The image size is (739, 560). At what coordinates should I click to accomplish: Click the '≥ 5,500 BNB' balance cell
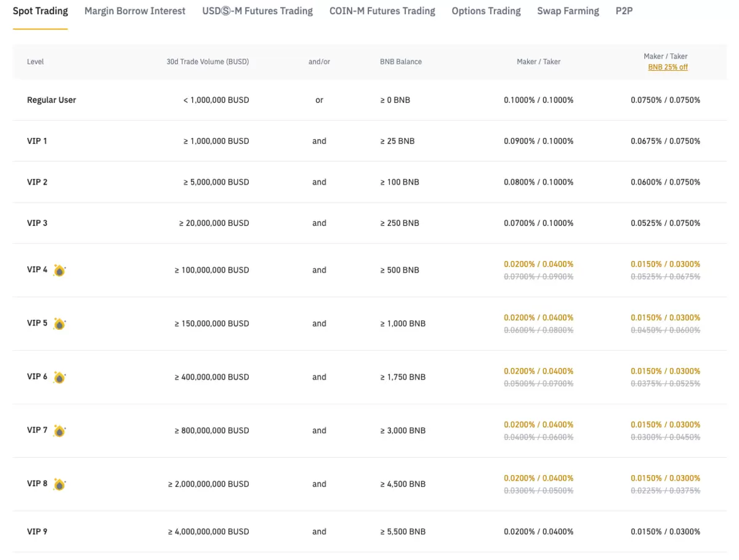(403, 532)
